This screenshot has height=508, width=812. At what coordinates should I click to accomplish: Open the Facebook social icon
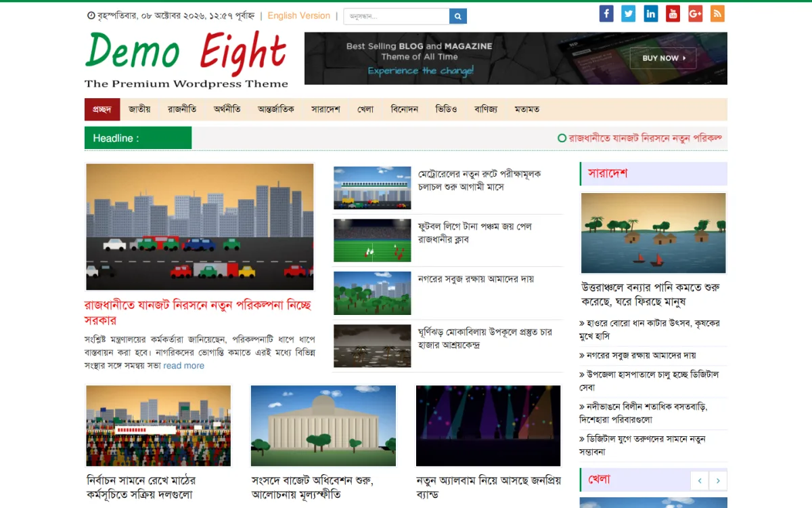(606, 14)
